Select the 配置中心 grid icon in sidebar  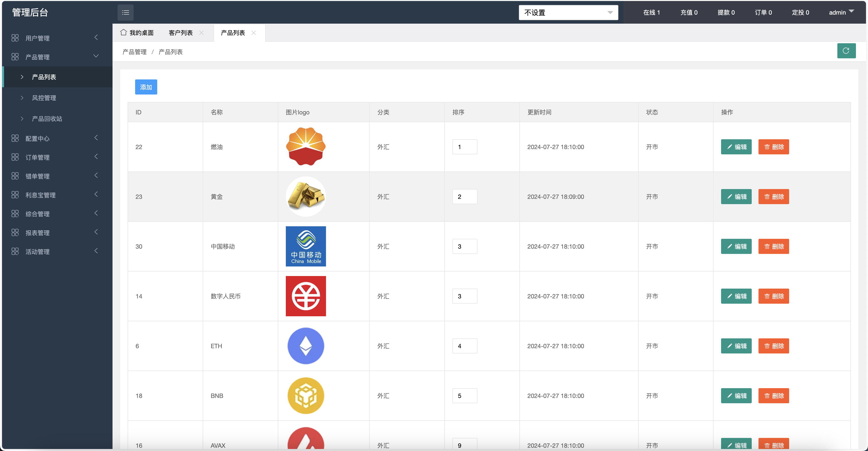15,138
